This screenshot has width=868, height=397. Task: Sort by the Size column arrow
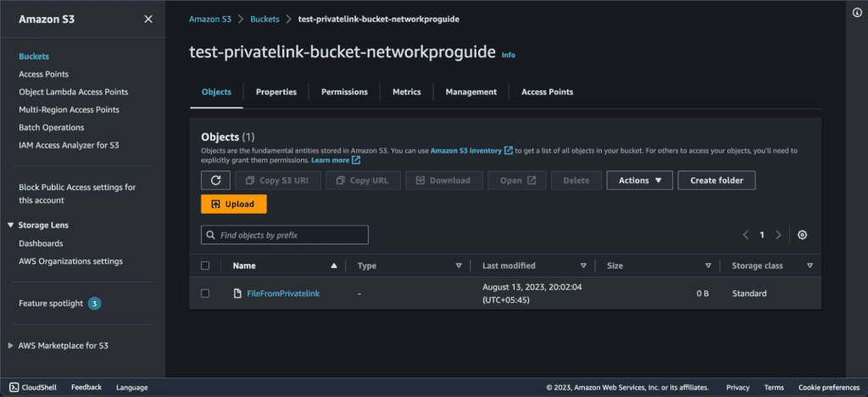point(708,266)
